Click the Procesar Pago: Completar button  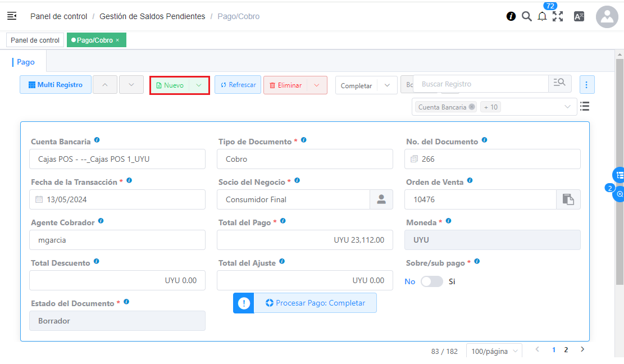coord(315,303)
